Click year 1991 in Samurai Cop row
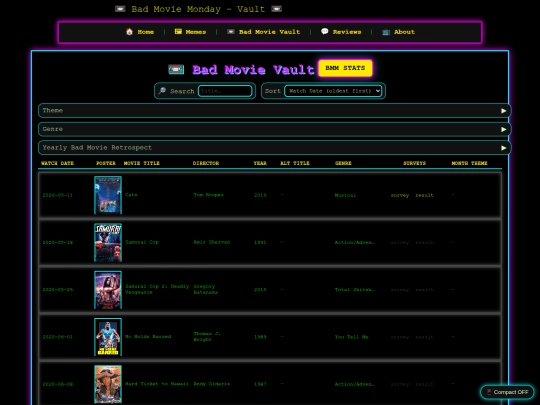 [x=260, y=242]
